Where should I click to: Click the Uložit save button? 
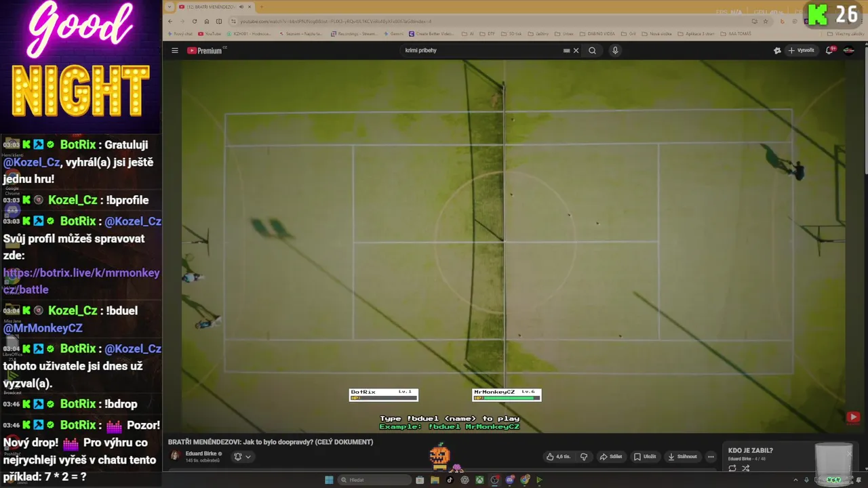(x=645, y=457)
